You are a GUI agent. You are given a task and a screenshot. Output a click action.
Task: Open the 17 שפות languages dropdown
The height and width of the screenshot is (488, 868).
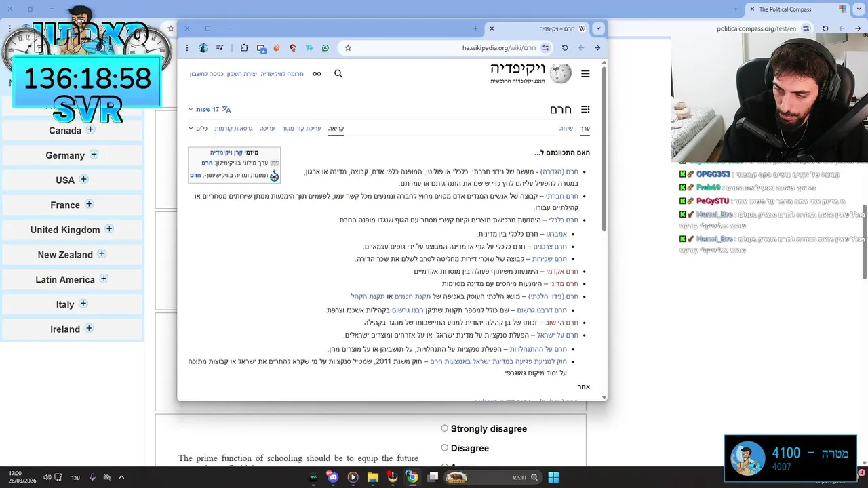coord(210,109)
